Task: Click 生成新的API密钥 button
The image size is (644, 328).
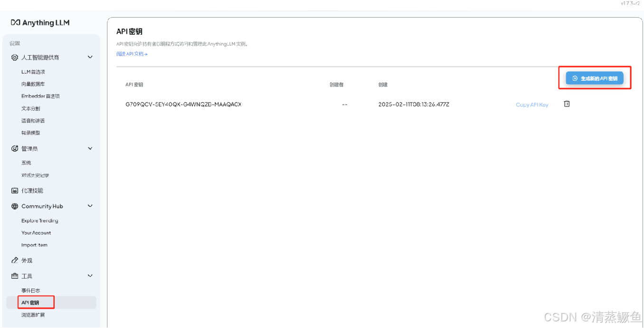Action: click(x=595, y=78)
